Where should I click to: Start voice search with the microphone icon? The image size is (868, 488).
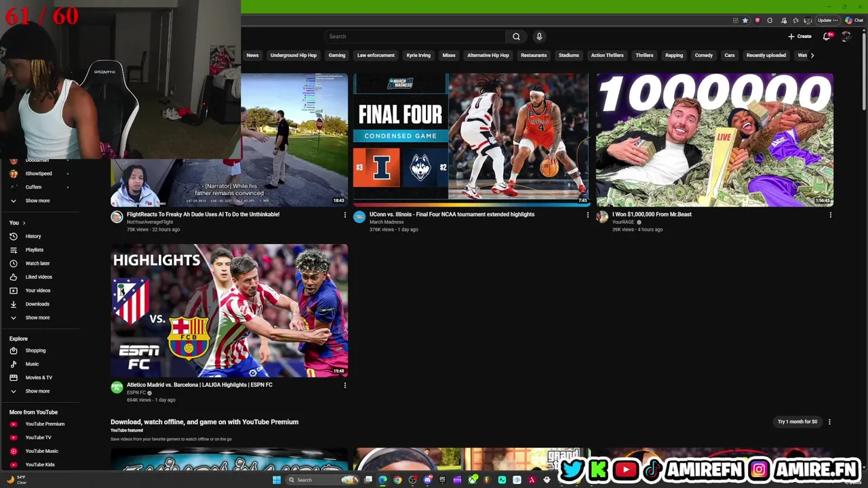pos(539,37)
